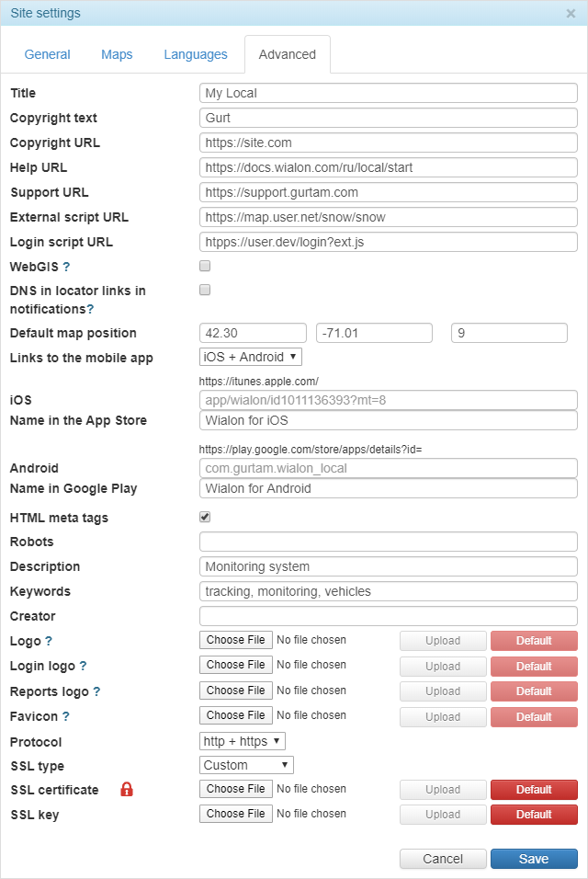Click into the Robots input field
Screen dimensions: 588x879
388,542
